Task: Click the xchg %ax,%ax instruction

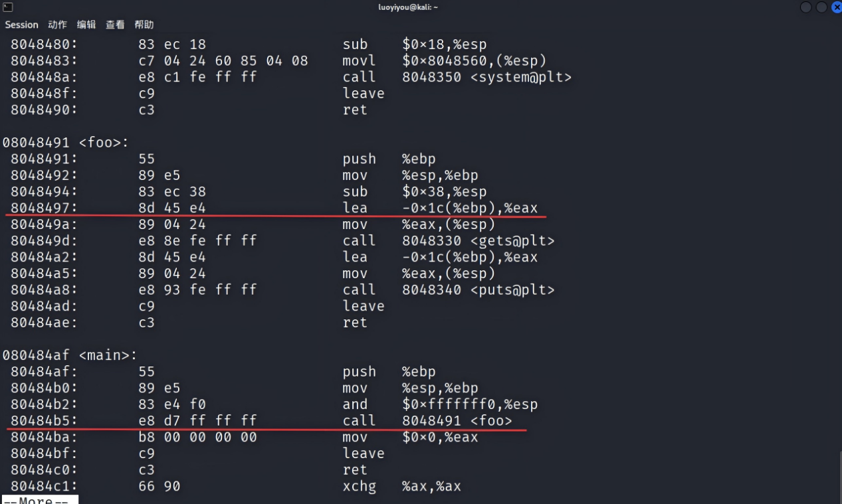Action: 402,486
